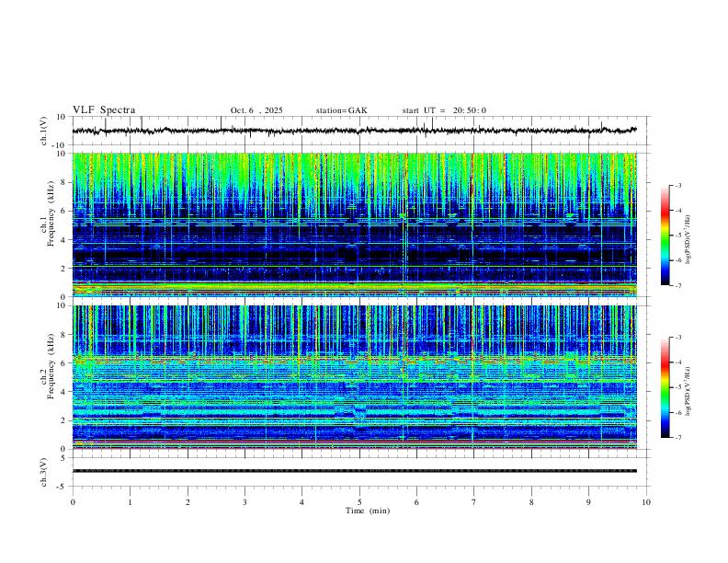Image resolution: width=728 pixels, height=563 pixels.
Task: Click the ch.2 PSD color scale bar
Action: pyautogui.click(x=665, y=387)
